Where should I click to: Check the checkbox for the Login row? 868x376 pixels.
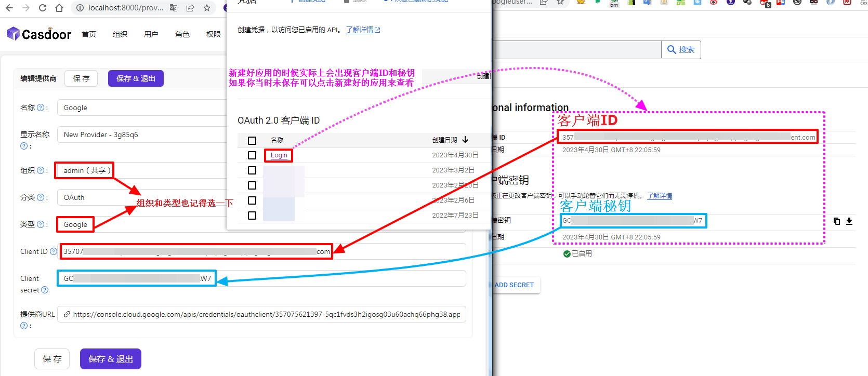[252, 155]
